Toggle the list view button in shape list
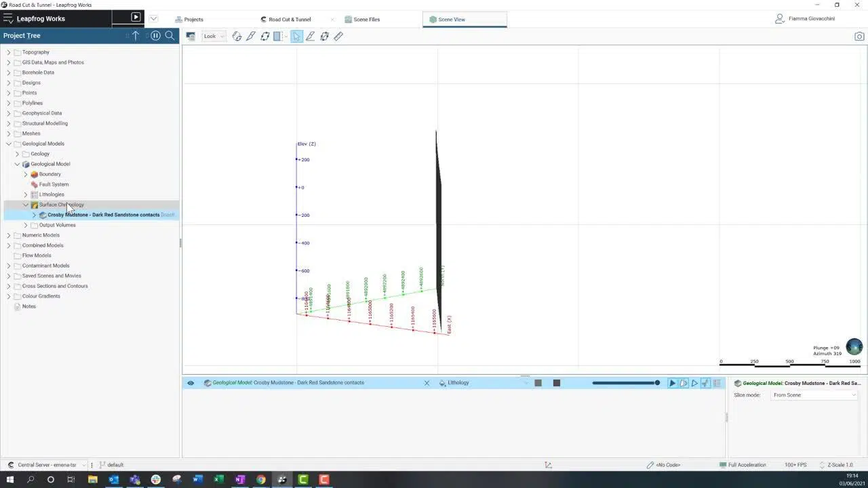Image resolution: width=868 pixels, height=488 pixels. [x=717, y=383]
